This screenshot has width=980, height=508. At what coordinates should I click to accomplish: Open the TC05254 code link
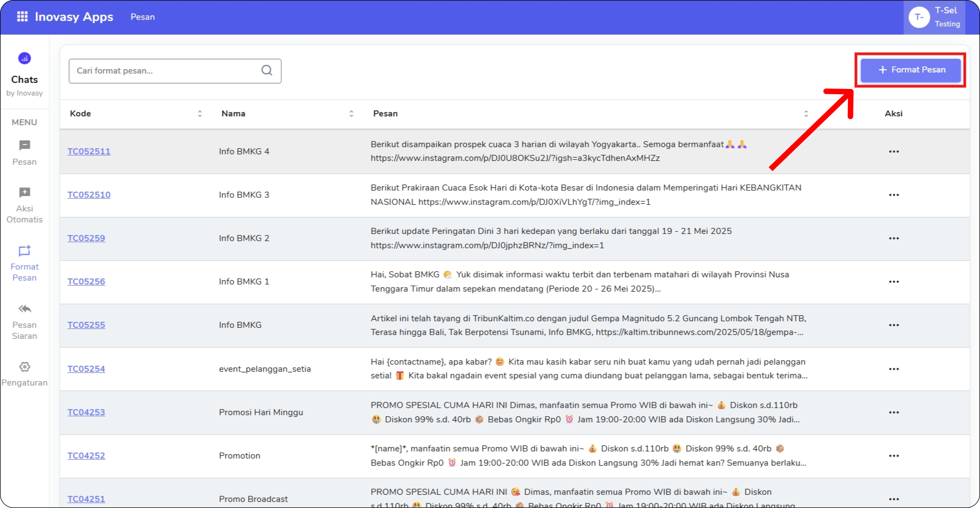86,369
